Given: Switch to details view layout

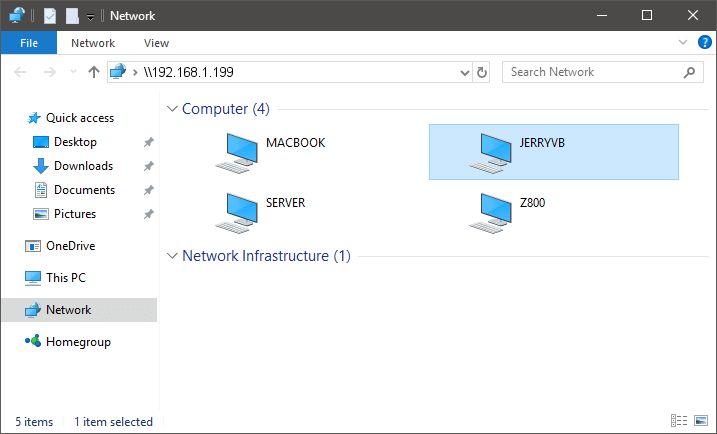Looking at the screenshot, I should (679, 422).
